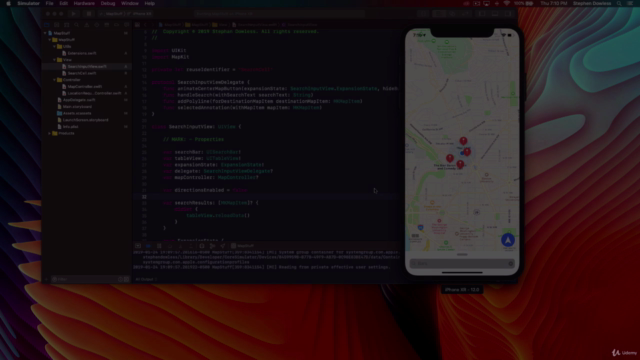
Task: Open Assets.xcassets in navigator
Action: [77, 113]
